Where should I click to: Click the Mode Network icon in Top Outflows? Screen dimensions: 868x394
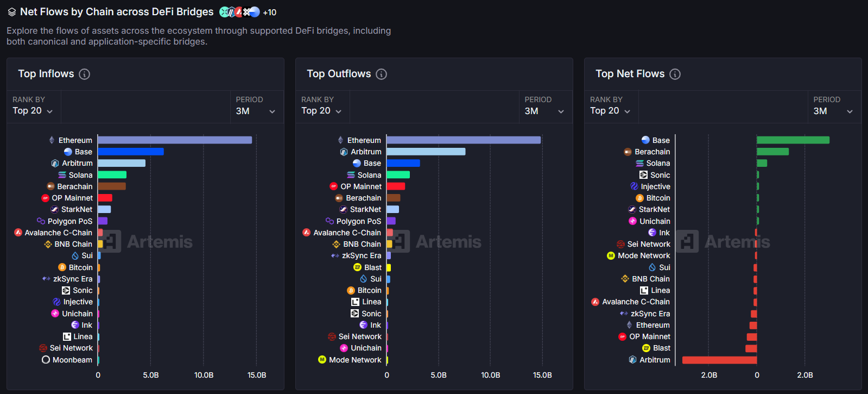(322, 360)
